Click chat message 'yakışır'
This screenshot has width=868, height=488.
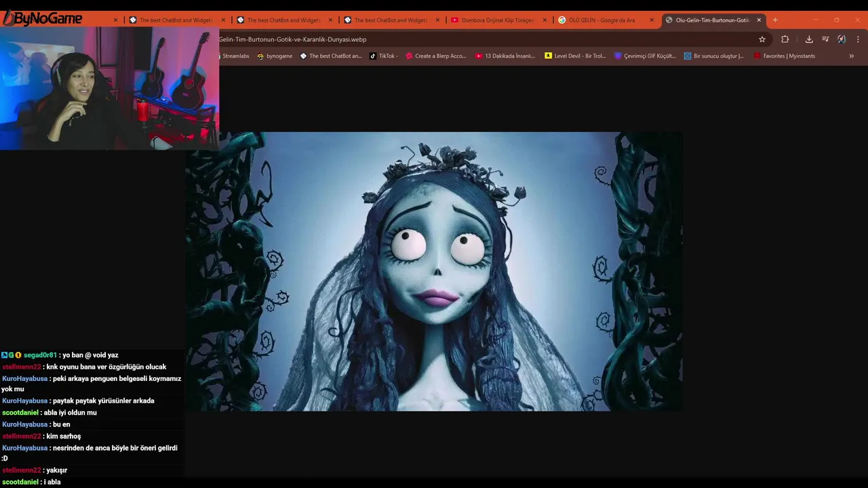tap(56, 470)
